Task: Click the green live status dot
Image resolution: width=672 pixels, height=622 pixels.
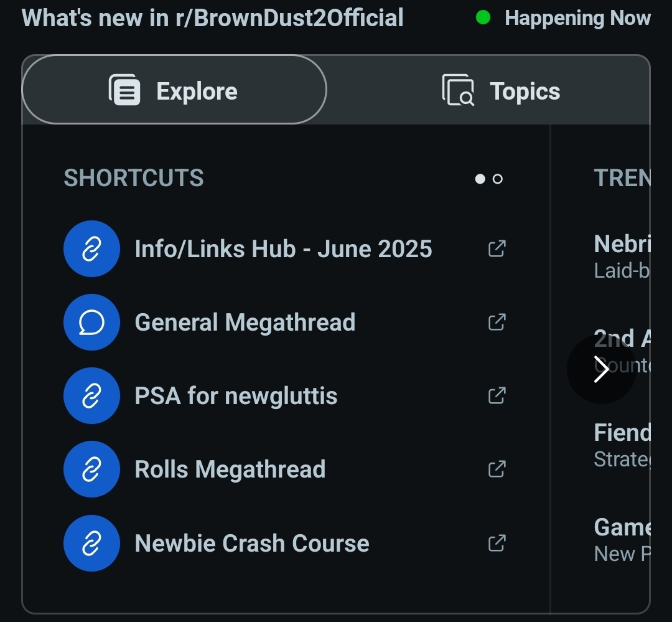Action: [483, 18]
